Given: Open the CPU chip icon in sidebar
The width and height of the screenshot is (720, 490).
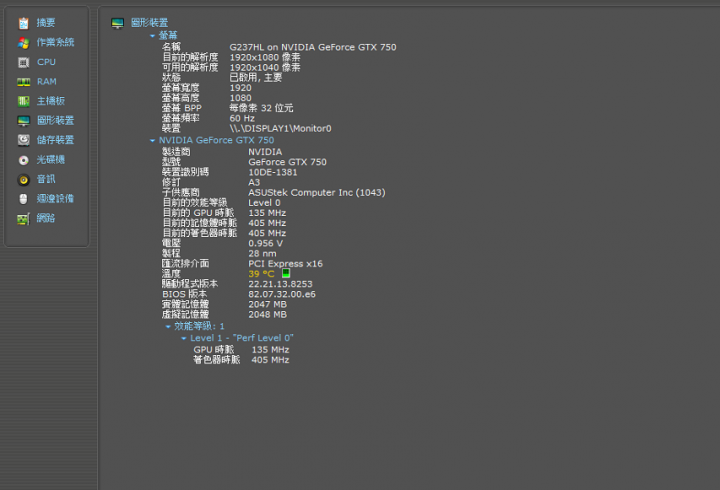Looking at the screenshot, I should [23, 62].
